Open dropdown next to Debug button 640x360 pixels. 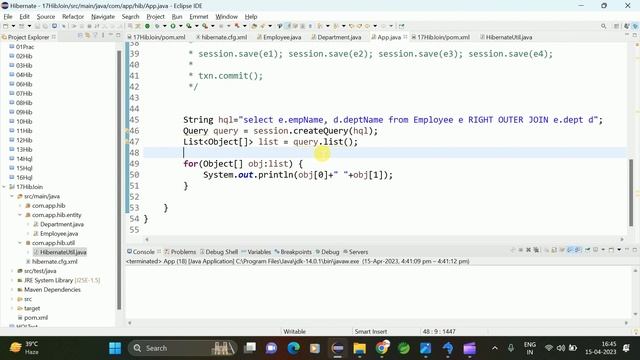pyautogui.click(x=164, y=26)
